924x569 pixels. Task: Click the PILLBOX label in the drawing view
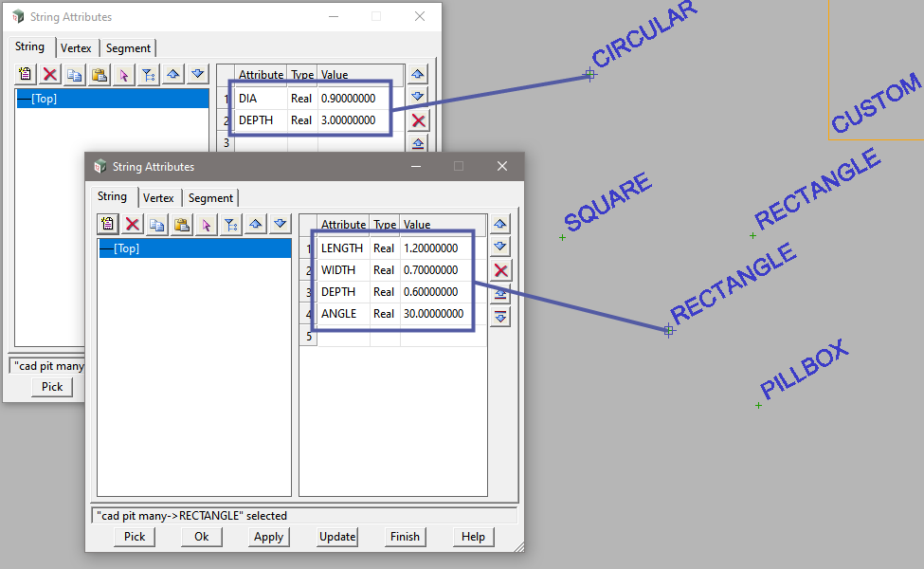tap(805, 369)
